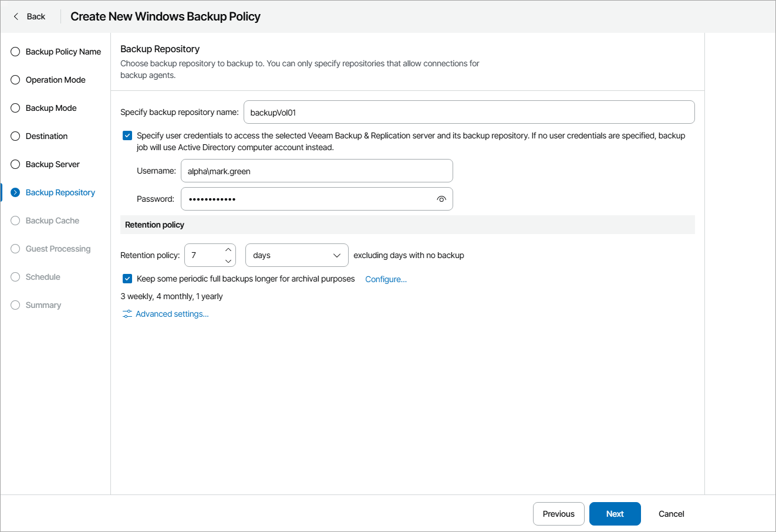776x532 pixels.
Task: Go to the Destination step
Action: pyautogui.click(x=46, y=136)
